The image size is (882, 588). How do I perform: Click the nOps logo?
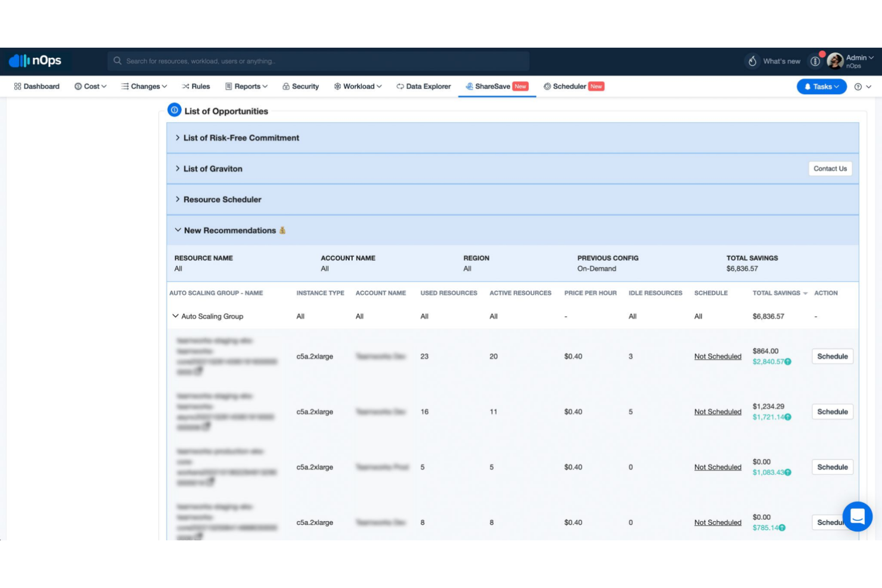point(36,61)
